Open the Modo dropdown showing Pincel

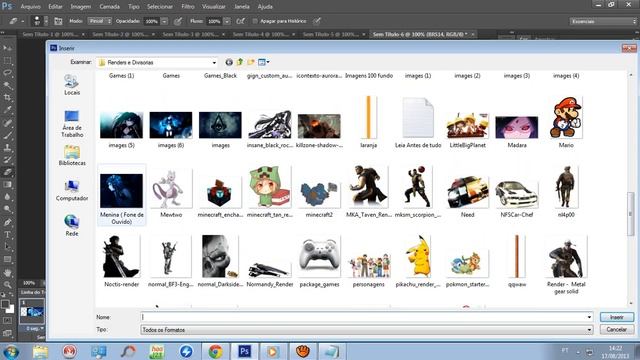100,21
